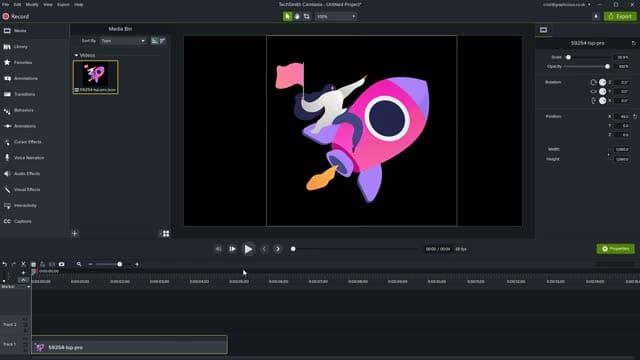Open the canvas zoom level dropdown

[x=336, y=16]
